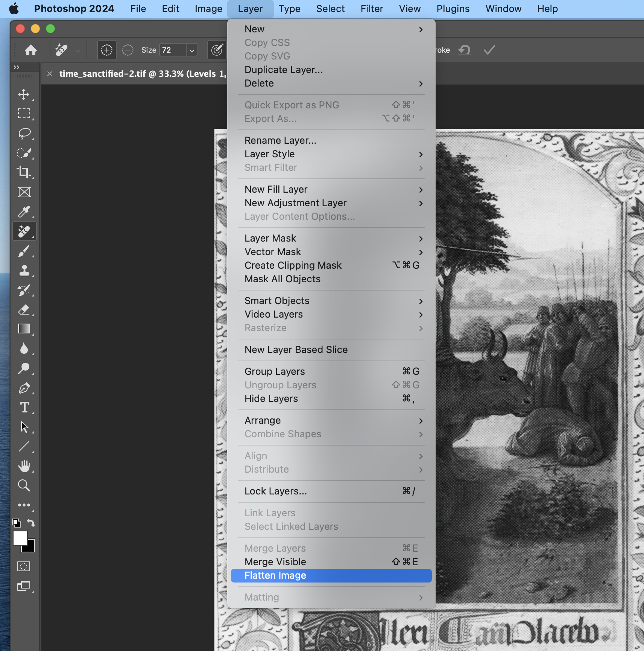Toggle pressure for size button
Screen dimensions: 644x651
(217, 50)
